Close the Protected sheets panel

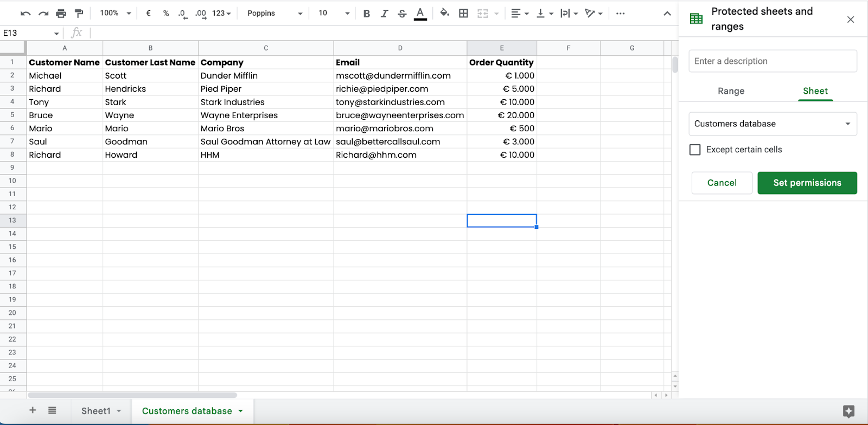point(851,20)
